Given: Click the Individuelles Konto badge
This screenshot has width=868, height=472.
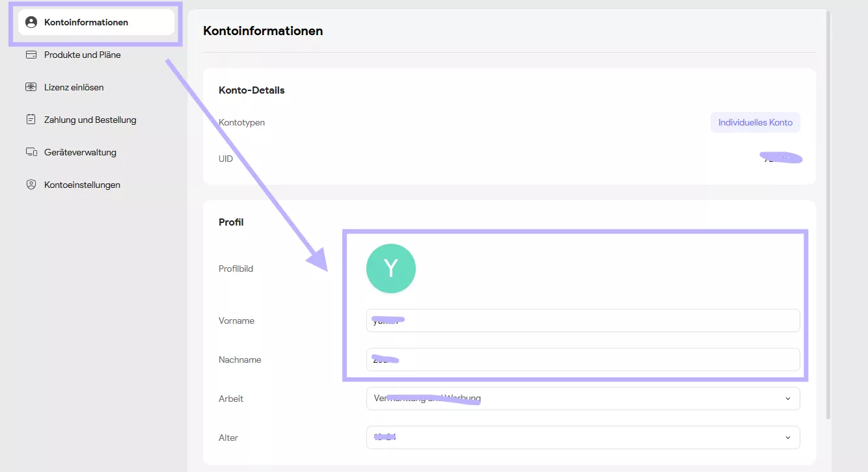Looking at the screenshot, I should 755,122.
